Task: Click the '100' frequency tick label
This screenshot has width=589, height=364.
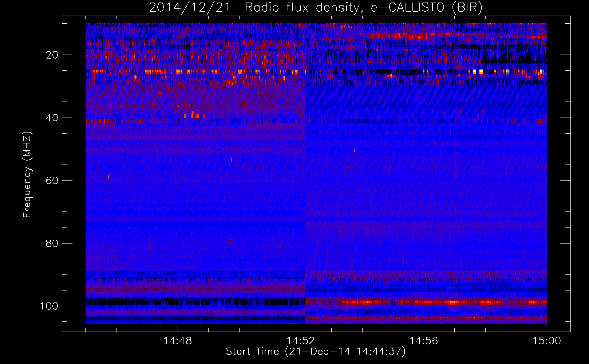Action: point(49,306)
